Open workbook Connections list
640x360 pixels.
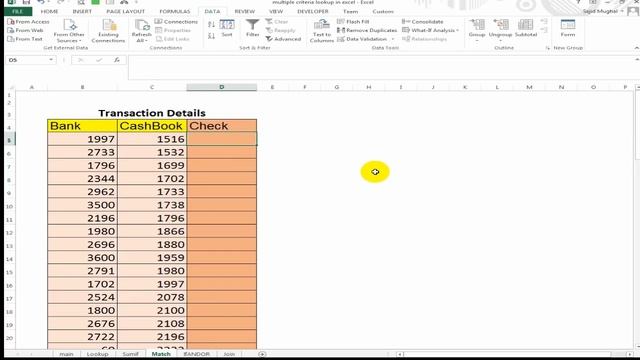176,22
